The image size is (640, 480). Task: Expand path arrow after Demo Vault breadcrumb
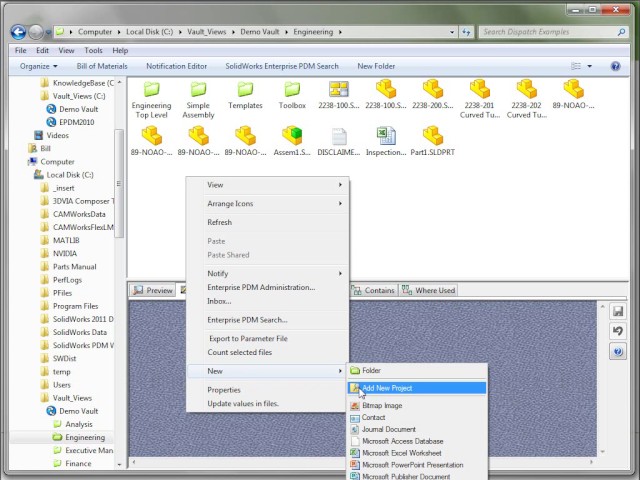pos(286,32)
